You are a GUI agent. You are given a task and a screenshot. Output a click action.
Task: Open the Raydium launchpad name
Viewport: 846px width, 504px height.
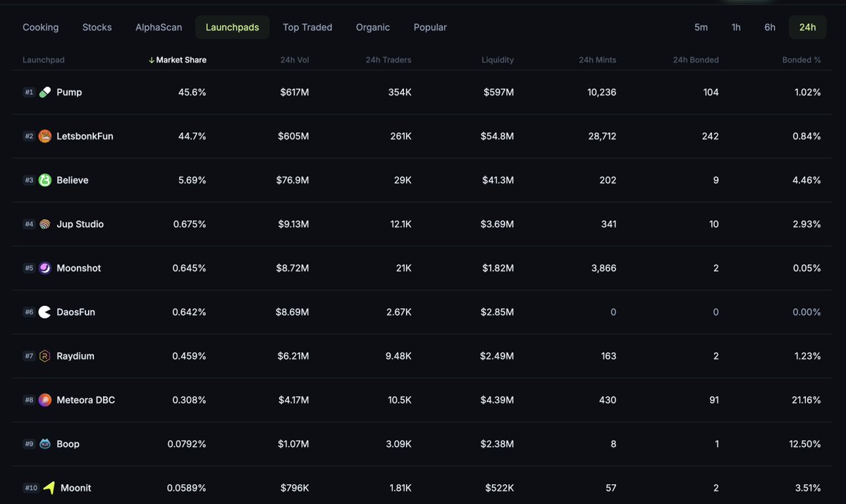click(75, 356)
